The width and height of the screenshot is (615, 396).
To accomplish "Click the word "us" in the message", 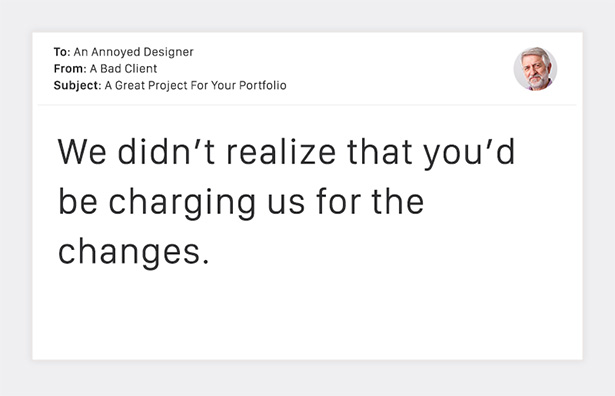I will point(286,203).
